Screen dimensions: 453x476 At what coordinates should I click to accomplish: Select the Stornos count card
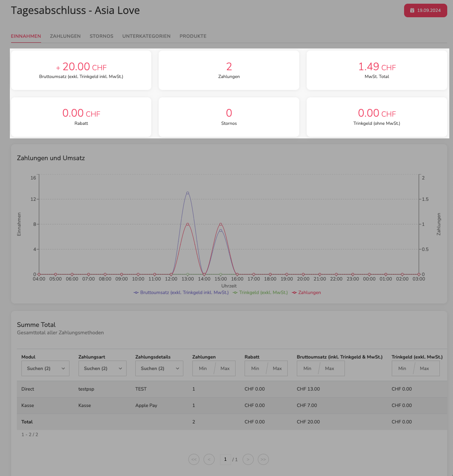pos(229,117)
